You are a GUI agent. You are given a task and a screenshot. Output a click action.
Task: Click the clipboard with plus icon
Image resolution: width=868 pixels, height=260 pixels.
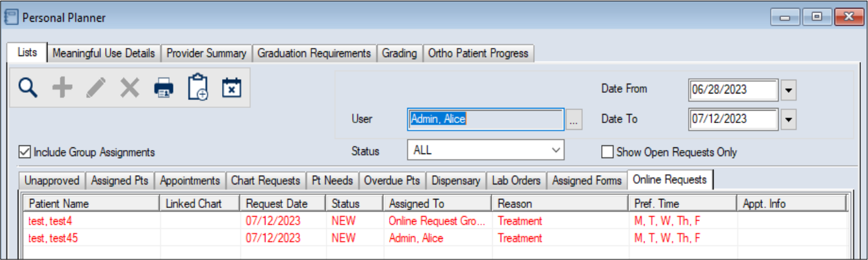pyautogui.click(x=198, y=88)
